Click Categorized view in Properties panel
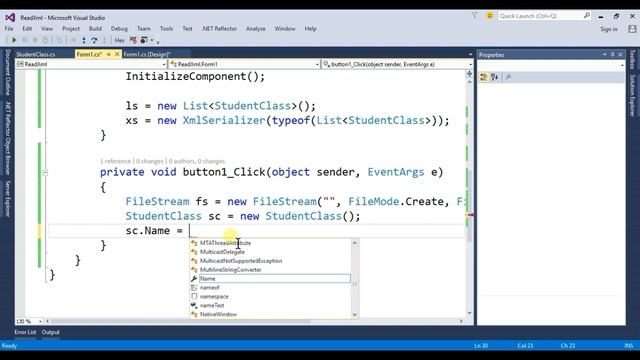640x360 pixels. pos(484,77)
